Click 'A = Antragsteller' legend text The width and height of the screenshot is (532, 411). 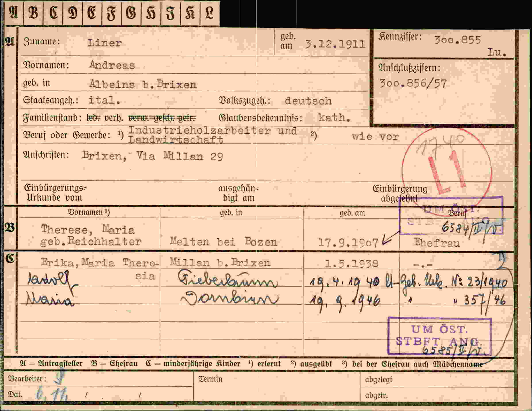tap(51, 364)
